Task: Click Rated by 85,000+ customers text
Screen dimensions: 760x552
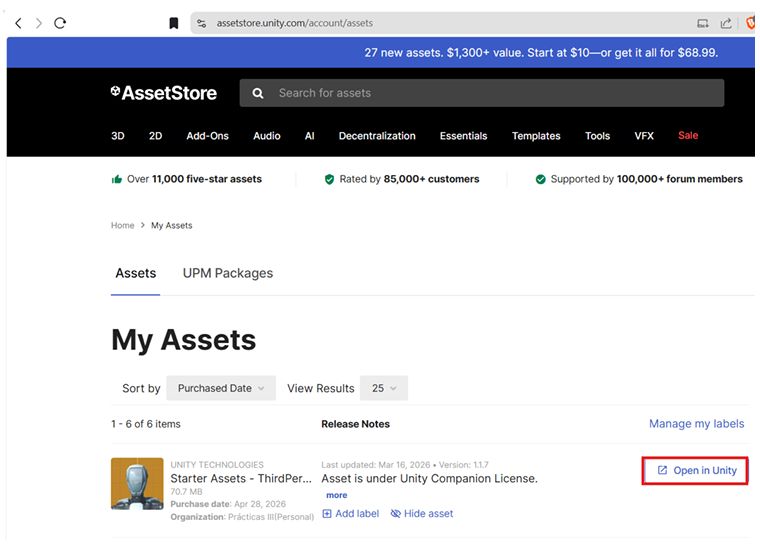Action: coord(409,179)
